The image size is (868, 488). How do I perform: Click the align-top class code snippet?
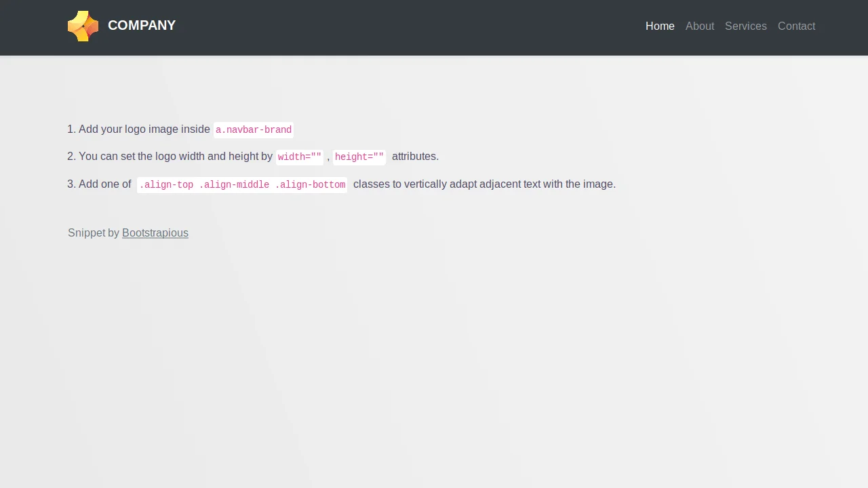[167, 184]
